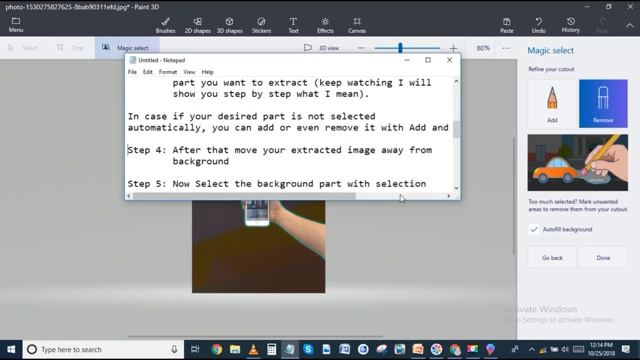Open the Effects panel
Image resolution: width=640 pixels, height=360 pixels.
[325, 25]
